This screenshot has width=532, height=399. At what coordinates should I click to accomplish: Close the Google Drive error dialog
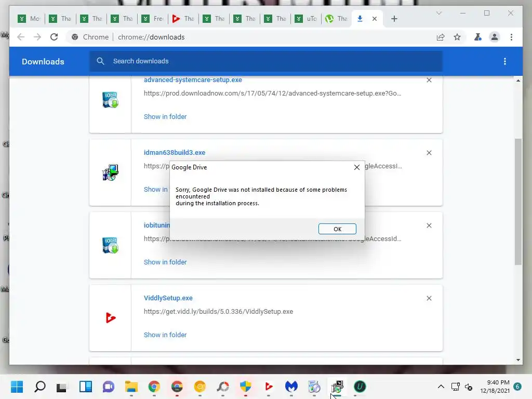[x=356, y=167]
